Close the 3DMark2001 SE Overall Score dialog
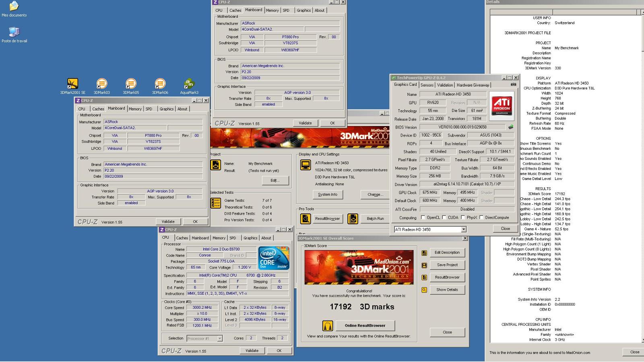644x362 pixels. (x=447, y=332)
